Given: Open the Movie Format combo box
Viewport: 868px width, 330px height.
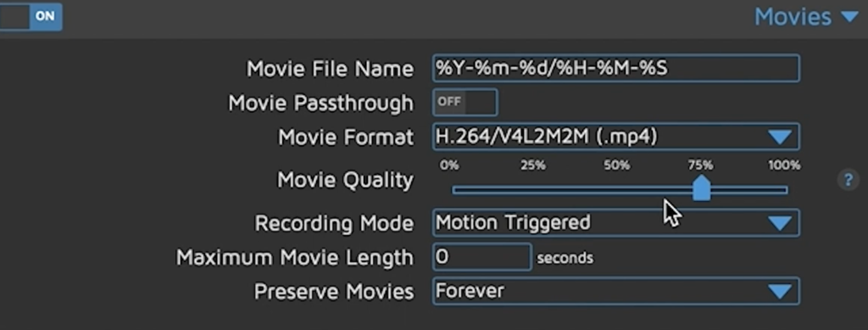Looking at the screenshot, I should [615, 137].
